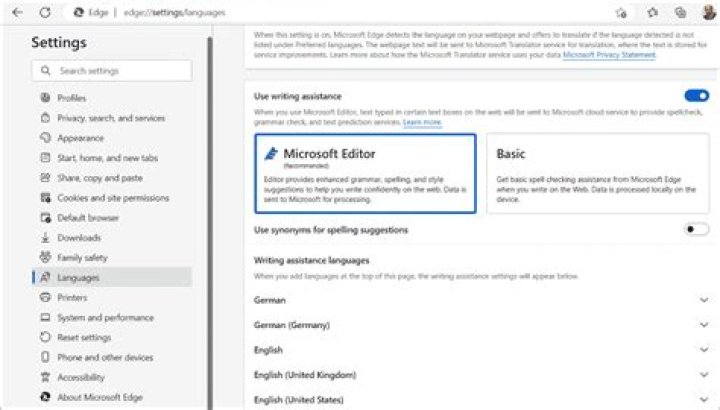The image size is (720, 410).
Task: Click the Family safety icon
Action: [45, 257]
